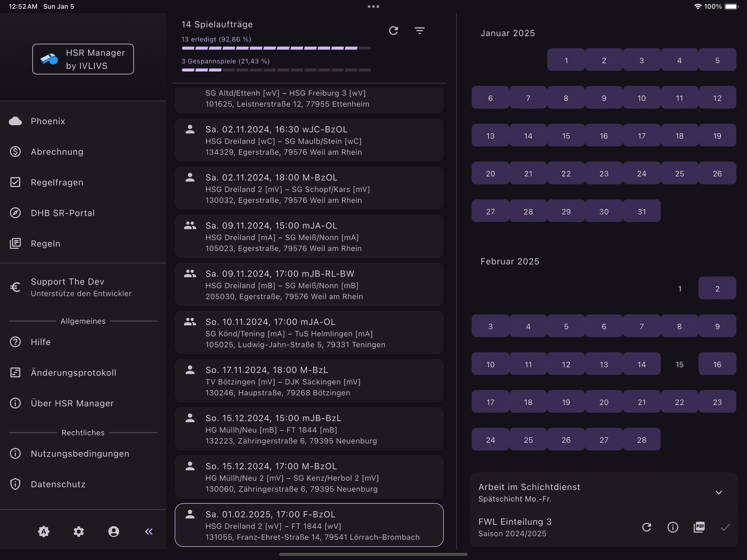The height and width of the screenshot is (560, 747).
Task: Toggle February 14 in the calendar
Action: 642,364
